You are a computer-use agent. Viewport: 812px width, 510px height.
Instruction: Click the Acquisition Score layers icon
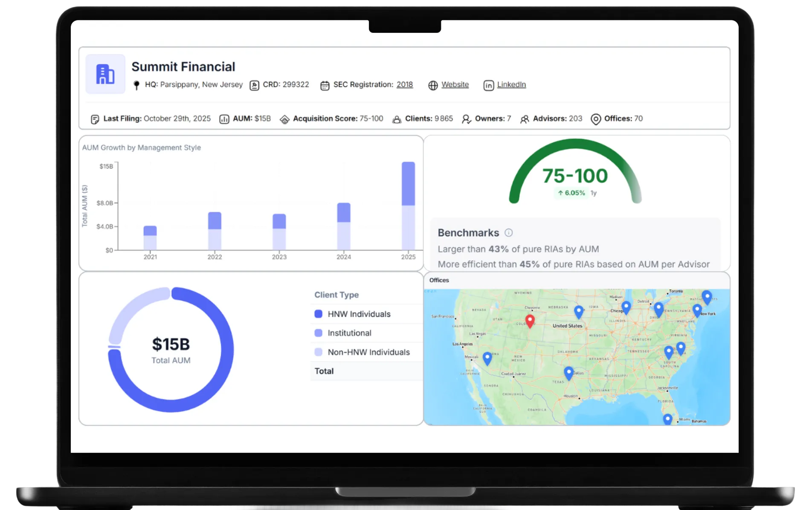point(284,119)
